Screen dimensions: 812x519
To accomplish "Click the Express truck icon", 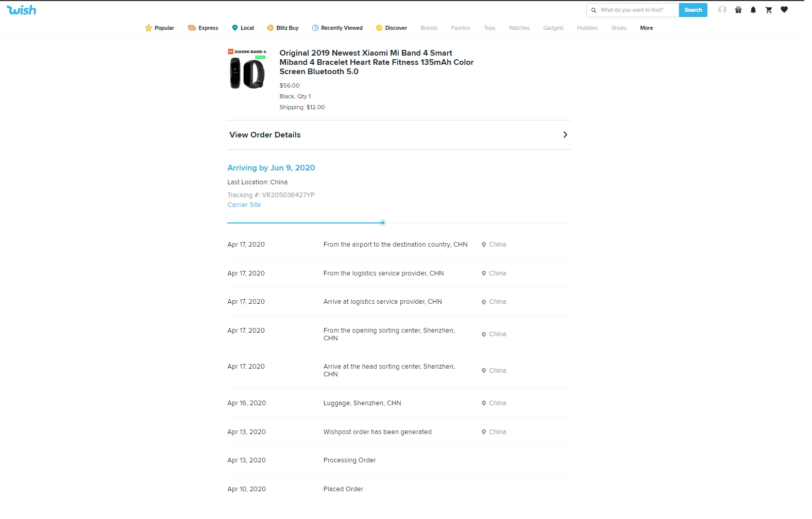I will point(192,28).
